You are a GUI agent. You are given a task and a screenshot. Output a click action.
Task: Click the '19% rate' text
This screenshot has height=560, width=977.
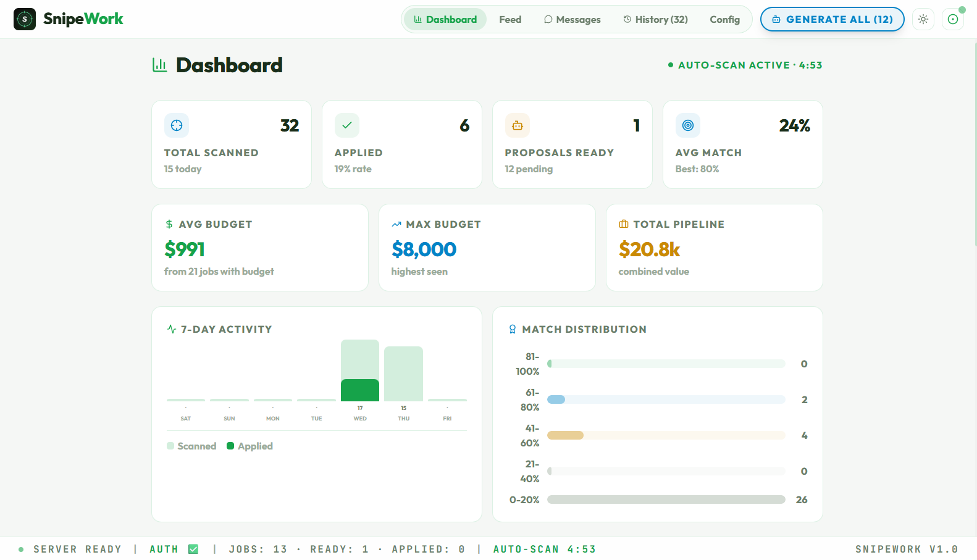click(353, 169)
